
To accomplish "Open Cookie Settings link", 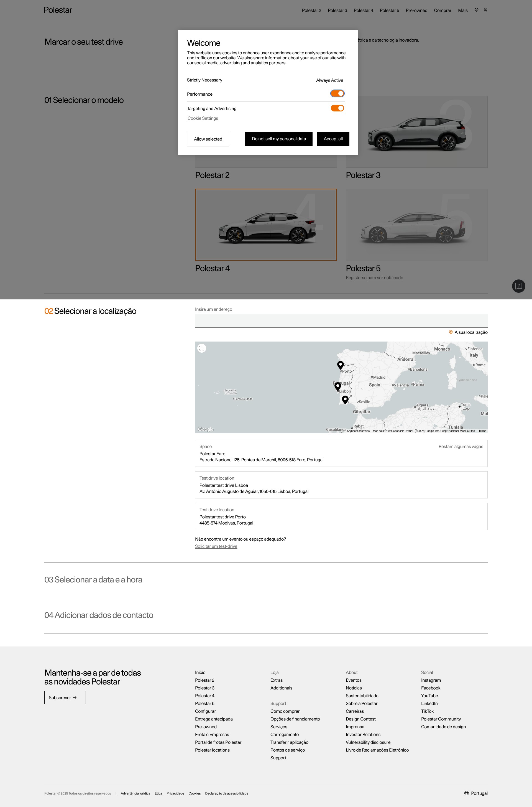I will pos(203,118).
